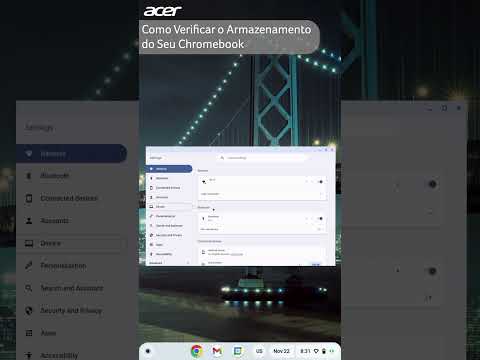Click the Learn more link
480x360 pixels.
coord(237,254)
